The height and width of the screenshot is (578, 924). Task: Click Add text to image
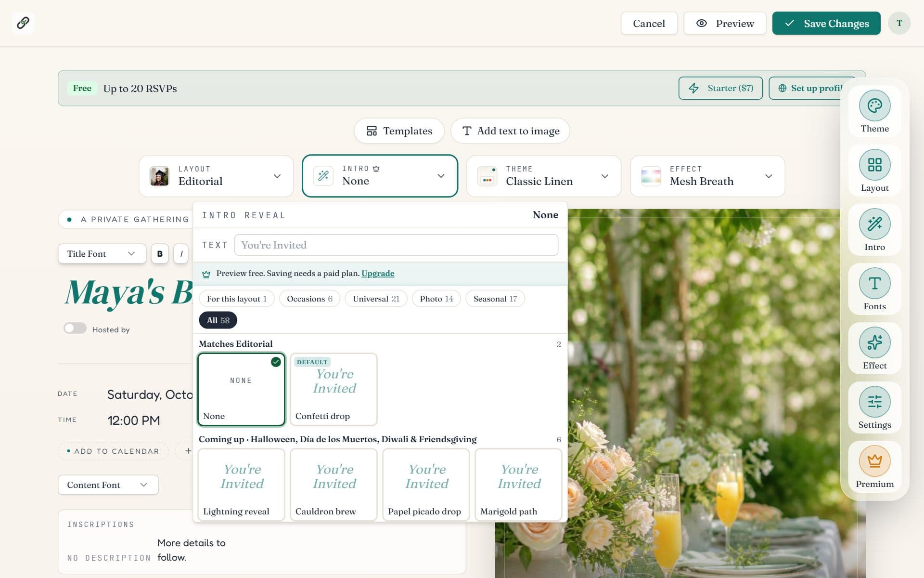point(510,131)
